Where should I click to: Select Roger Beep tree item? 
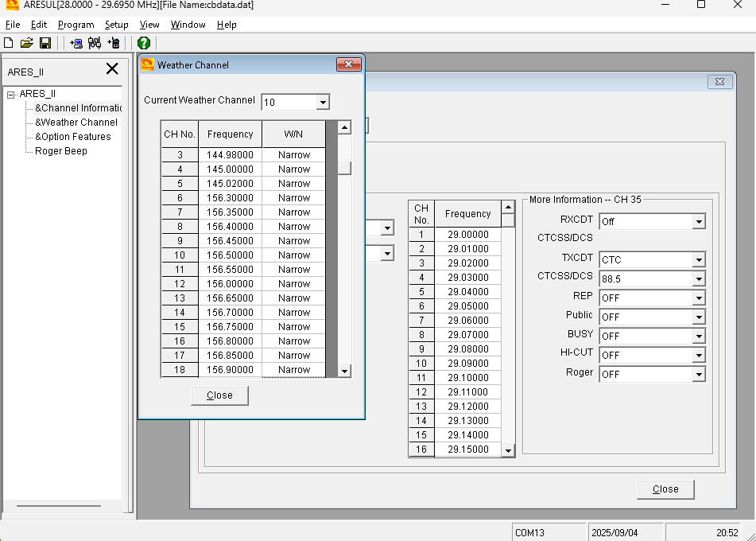[60, 151]
